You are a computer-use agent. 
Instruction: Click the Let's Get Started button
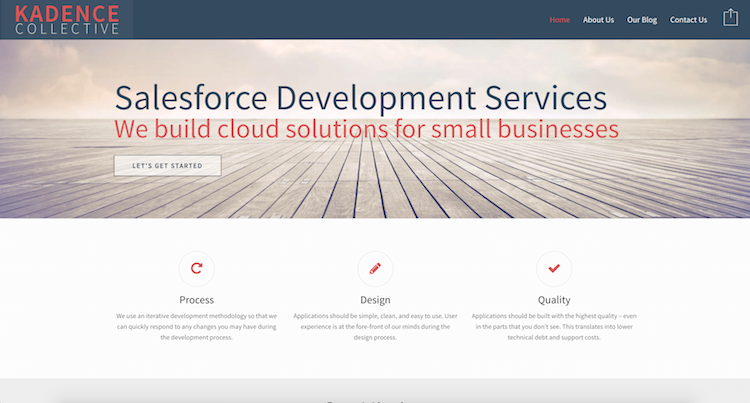pos(167,165)
